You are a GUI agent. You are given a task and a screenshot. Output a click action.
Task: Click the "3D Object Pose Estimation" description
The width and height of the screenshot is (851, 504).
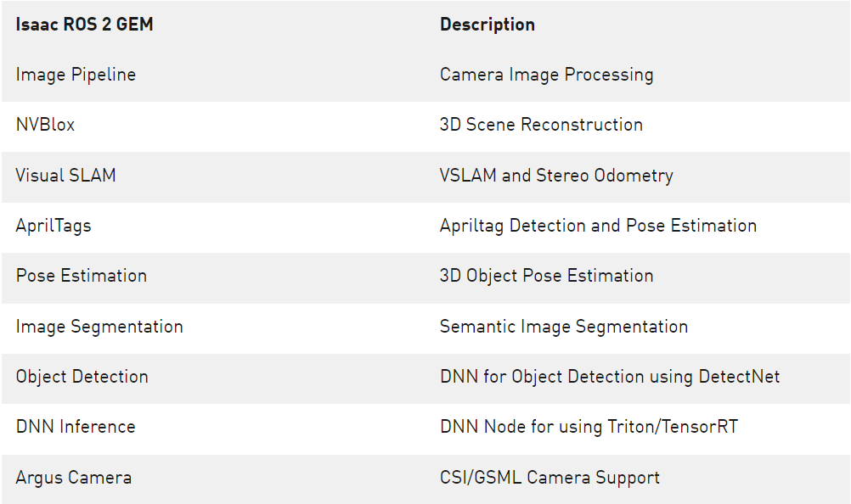point(546,276)
